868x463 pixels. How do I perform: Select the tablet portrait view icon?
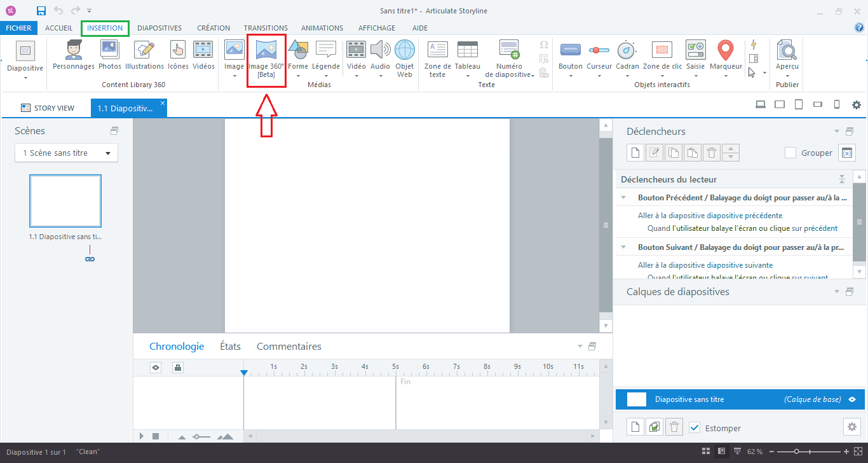pyautogui.click(x=799, y=105)
